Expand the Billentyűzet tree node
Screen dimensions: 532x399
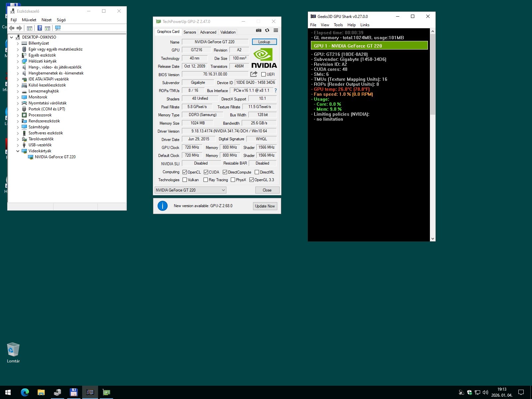18,43
